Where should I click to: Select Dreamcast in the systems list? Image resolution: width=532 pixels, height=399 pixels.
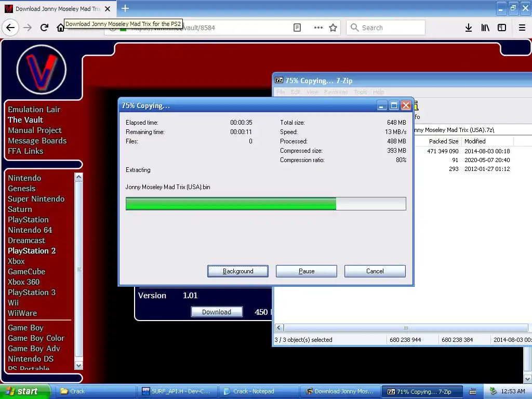pyautogui.click(x=26, y=240)
